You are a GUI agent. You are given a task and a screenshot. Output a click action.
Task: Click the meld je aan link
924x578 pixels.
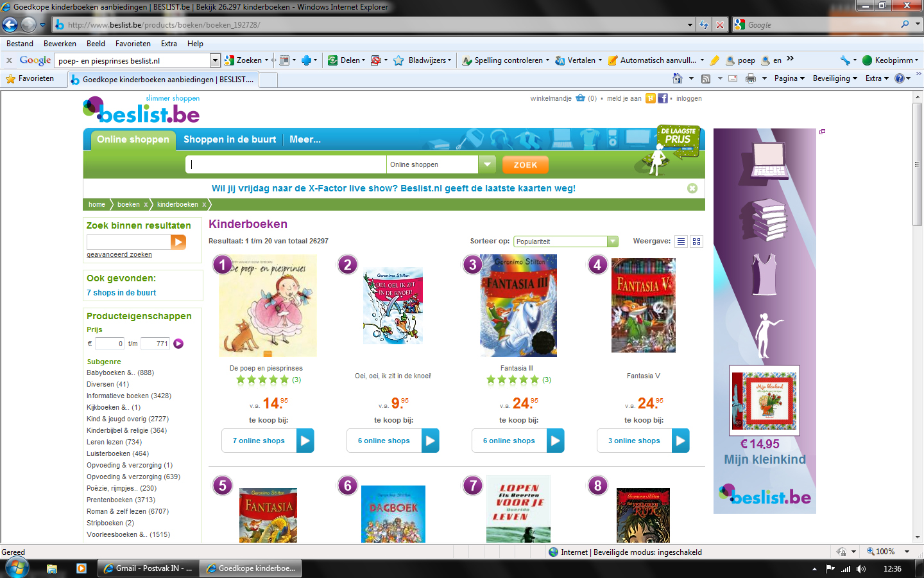tap(624, 98)
